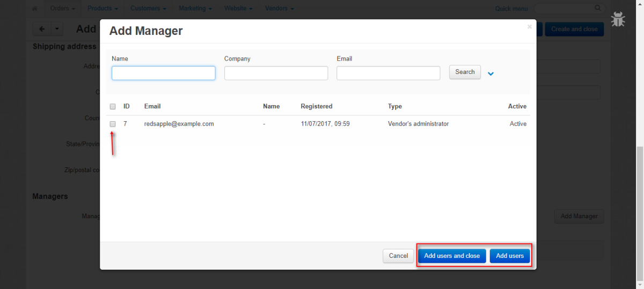Click the Add users button
This screenshot has height=289, width=644.
pyautogui.click(x=510, y=256)
